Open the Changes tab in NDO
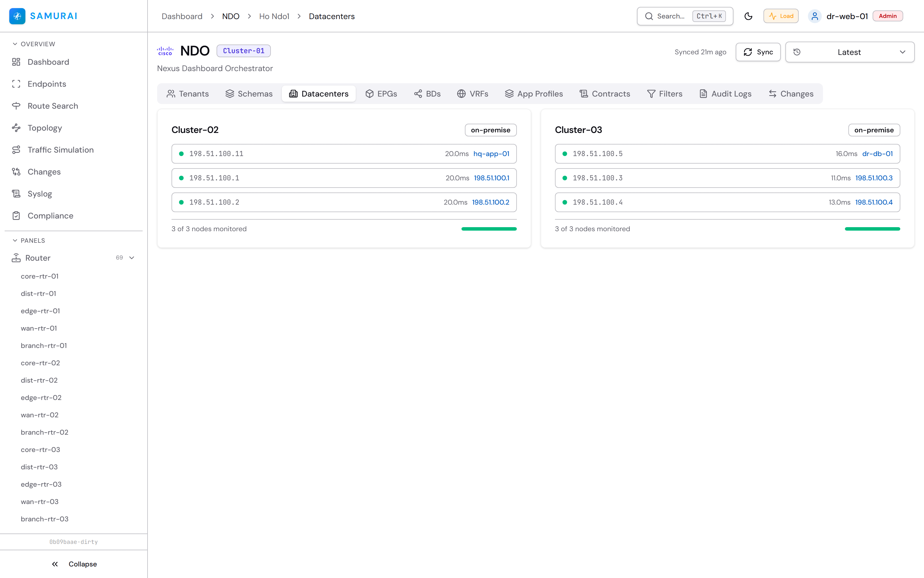 pos(791,94)
